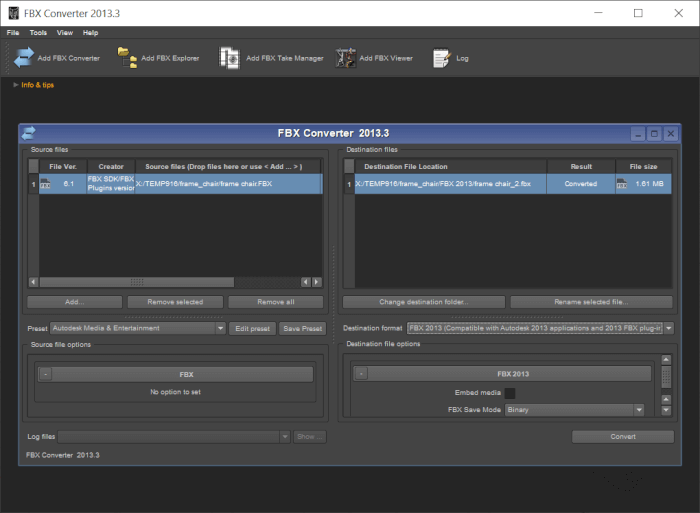The height and width of the screenshot is (513, 700).
Task: Open the Help menu
Action: click(90, 33)
